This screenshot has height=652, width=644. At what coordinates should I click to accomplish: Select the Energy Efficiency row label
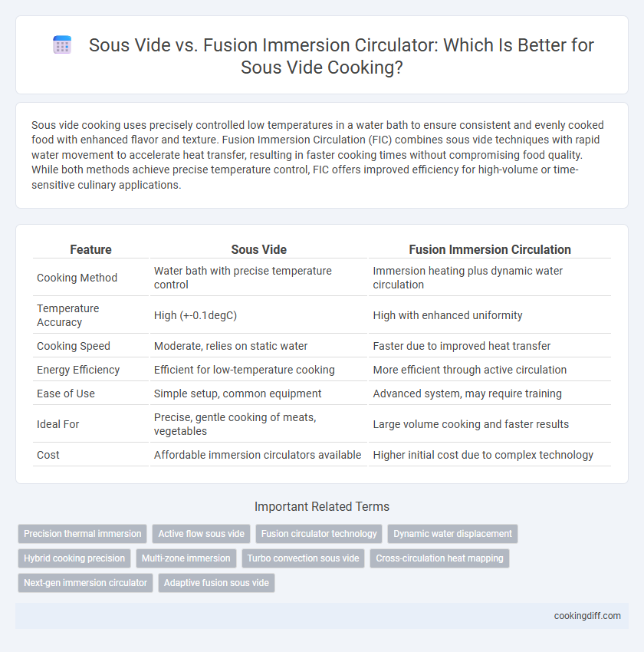[78, 370]
